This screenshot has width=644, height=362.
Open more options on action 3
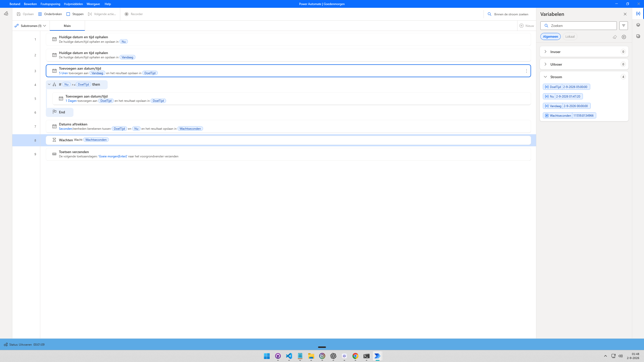click(x=526, y=71)
